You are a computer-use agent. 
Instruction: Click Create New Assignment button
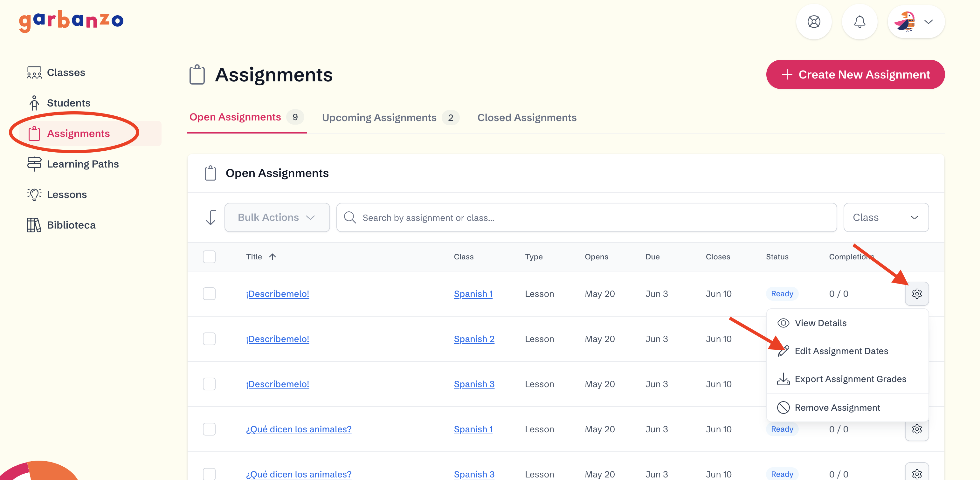point(855,75)
